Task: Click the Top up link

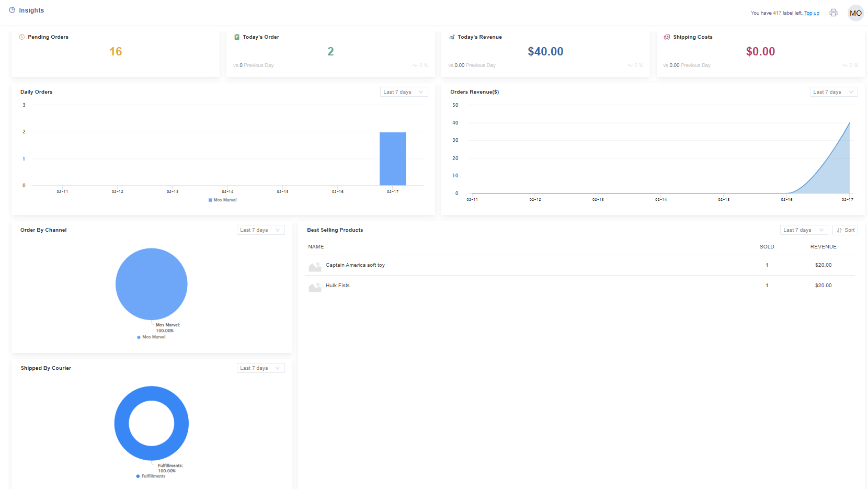Action: pyautogui.click(x=812, y=13)
